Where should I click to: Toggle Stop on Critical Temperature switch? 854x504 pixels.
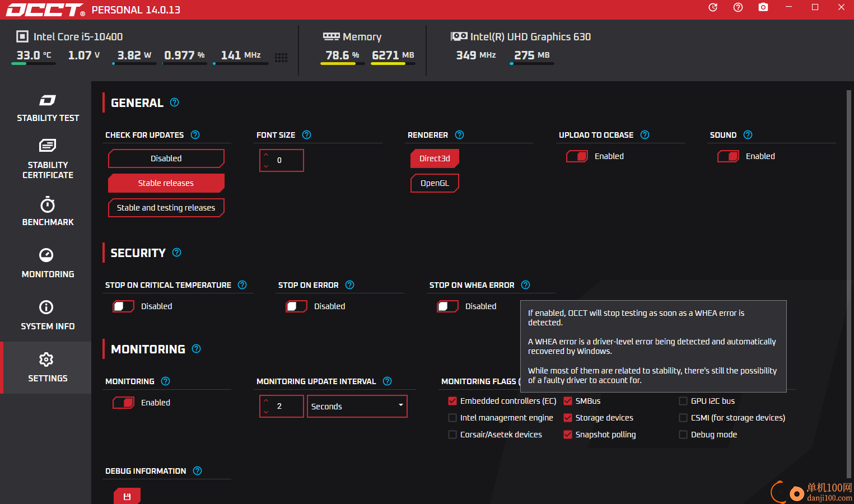pyautogui.click(x=123, y=306)
